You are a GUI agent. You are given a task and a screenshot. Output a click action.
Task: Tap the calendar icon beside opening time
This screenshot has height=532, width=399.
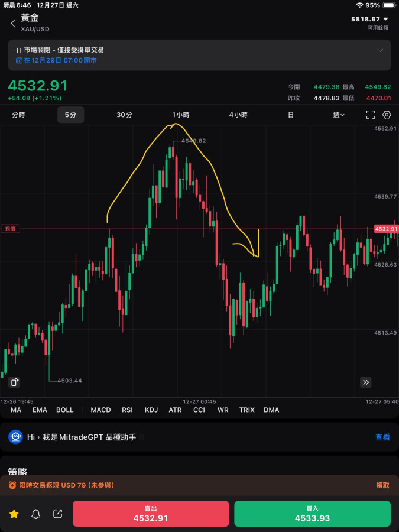(x=19, y=60)
